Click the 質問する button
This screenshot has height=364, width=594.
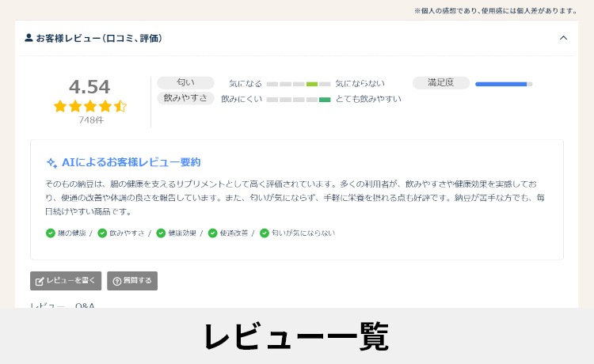[132, 281]
